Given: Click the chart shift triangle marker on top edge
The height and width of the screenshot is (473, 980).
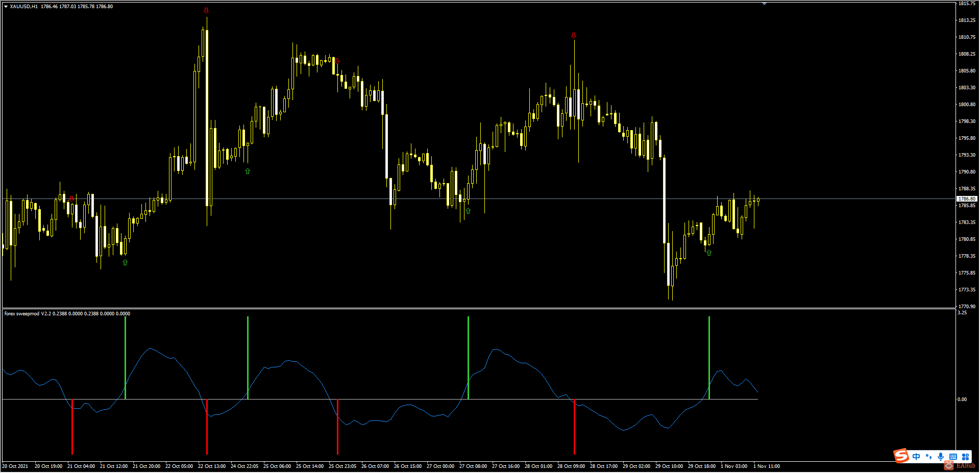Looking at the screenshot, I should 764,4.
